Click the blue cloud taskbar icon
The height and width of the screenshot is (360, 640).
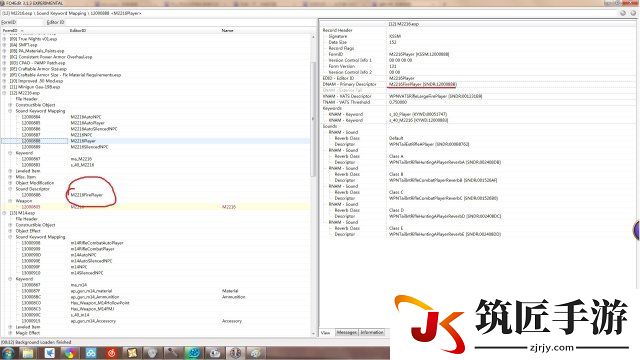(91, 353)
